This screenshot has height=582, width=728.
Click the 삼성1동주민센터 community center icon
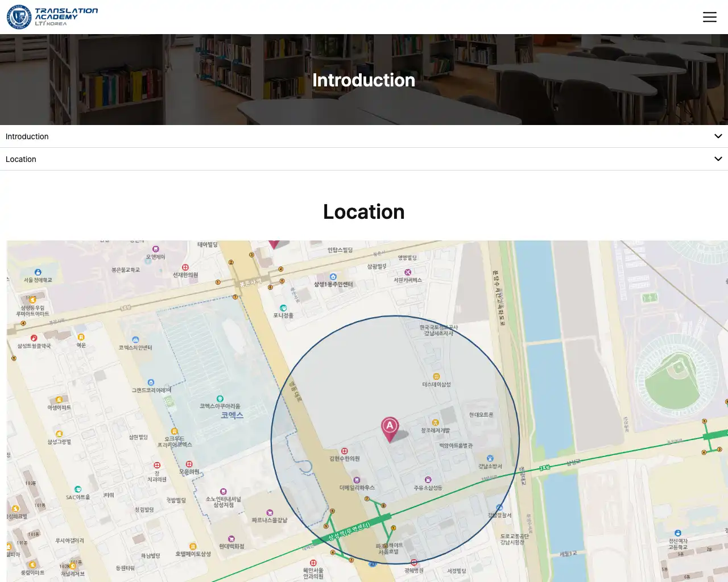pyautogui.click(x=333, y=277)
